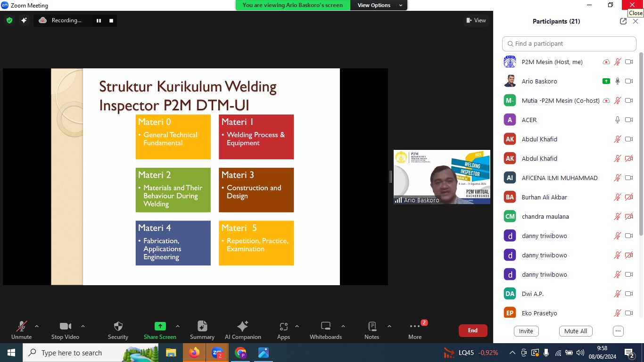This screenshot has height=362, width=644.
Task: Open the View layout menu
Action: pyautogui.click(x=476, y=20)
